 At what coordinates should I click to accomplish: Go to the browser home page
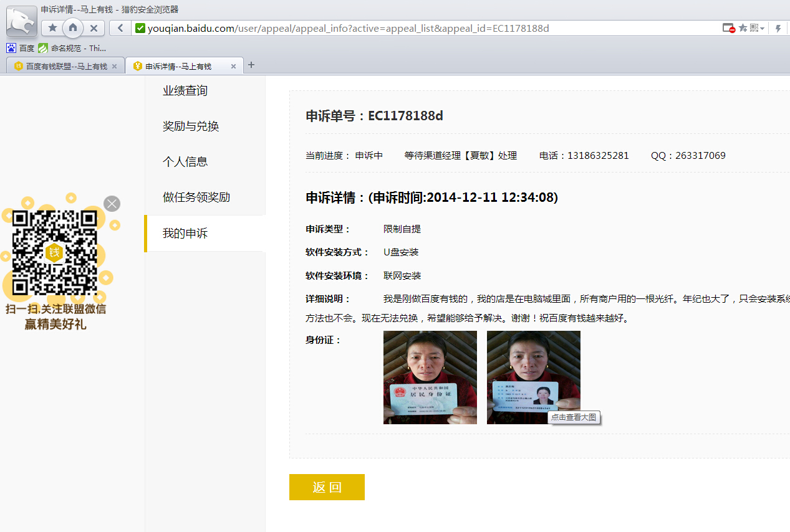pos(73,28)
